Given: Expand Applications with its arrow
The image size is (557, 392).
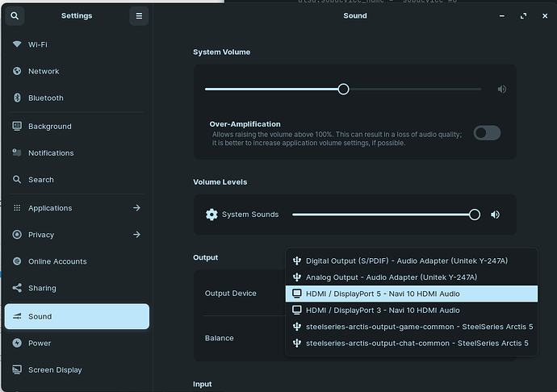Looking at the screenshot, I should click(136, 208).
